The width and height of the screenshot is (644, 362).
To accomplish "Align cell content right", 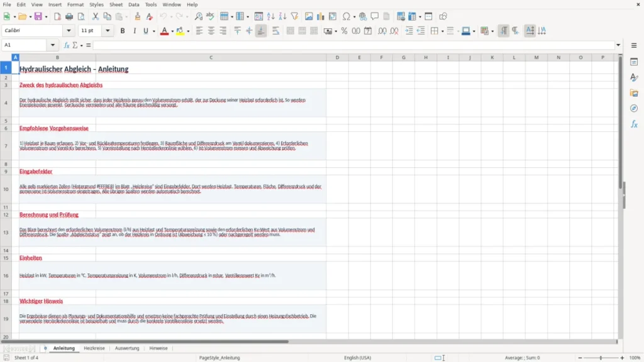I will coord(223,31).
